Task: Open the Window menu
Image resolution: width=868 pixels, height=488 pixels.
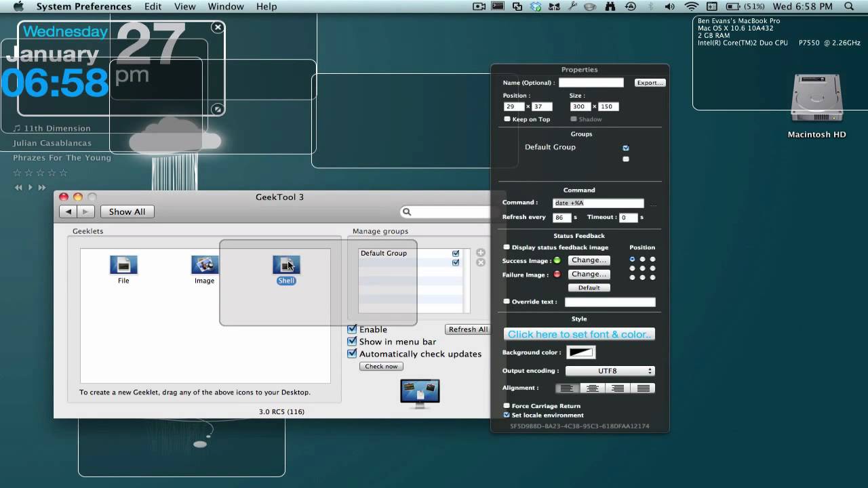Action: 226,6
